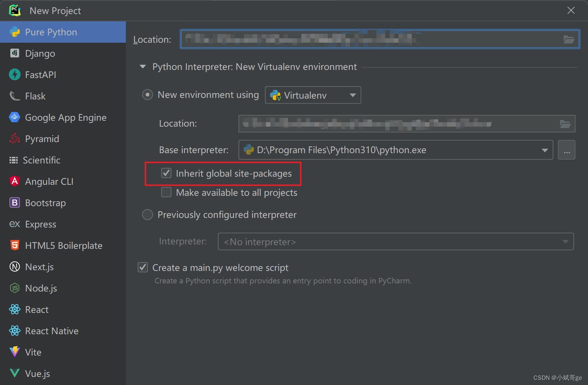Click the ellipsis button beside Base interpreter

(567, 150)
